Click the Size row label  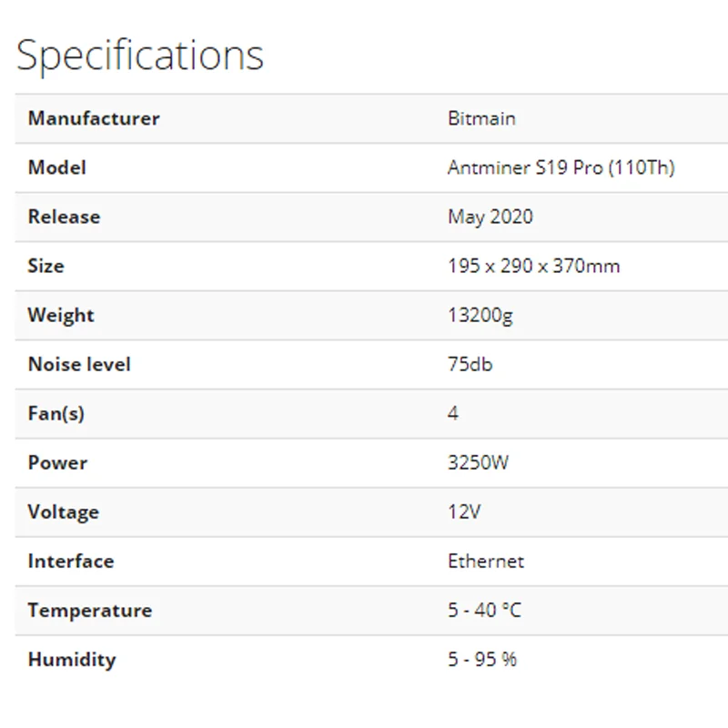click(x=46, y=266)
